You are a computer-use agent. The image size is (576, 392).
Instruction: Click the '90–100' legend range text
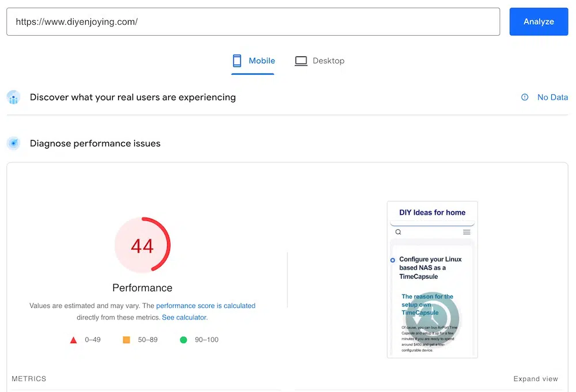(x=206, y=340)
